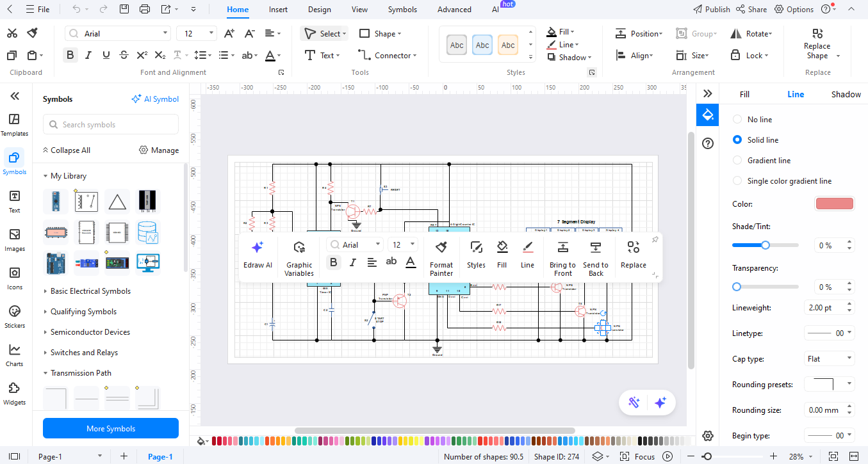
Task: Open the Cap type Flat dropdown
Action: click(x=829, y=358)
